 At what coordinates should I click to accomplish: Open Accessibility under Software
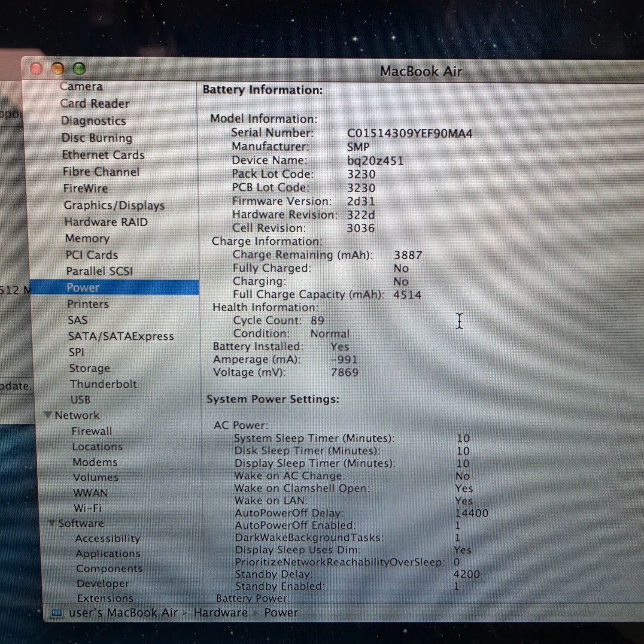point(108,538)
